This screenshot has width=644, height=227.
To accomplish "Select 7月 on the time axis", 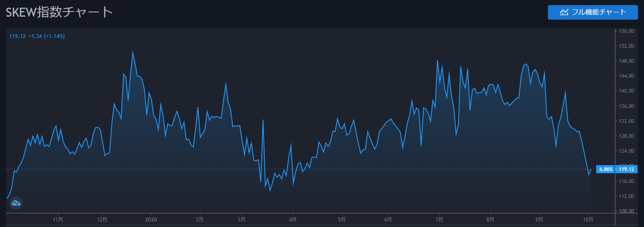I will tap(439, 219).
